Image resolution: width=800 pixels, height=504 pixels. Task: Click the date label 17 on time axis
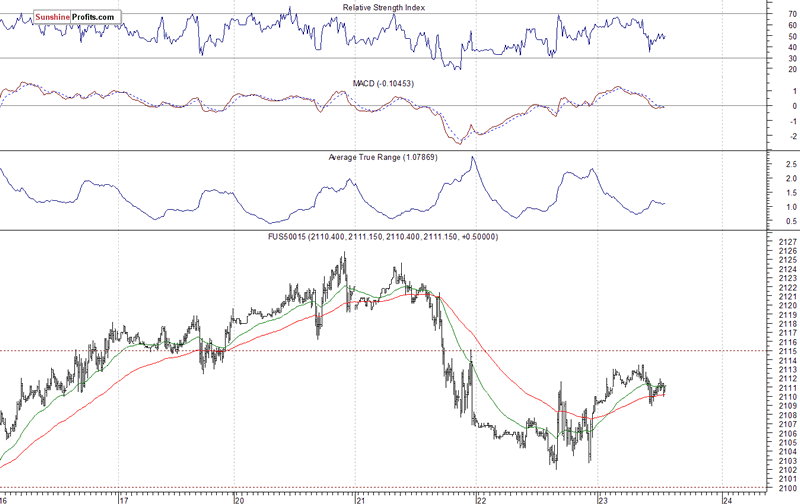(x=124, y=500)
